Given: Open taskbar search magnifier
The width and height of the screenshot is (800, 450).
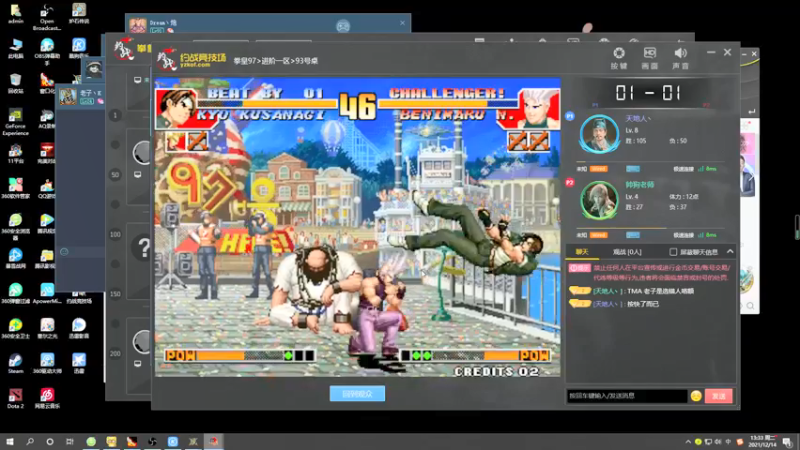Looking at the screenshot, I should point(30,442).
